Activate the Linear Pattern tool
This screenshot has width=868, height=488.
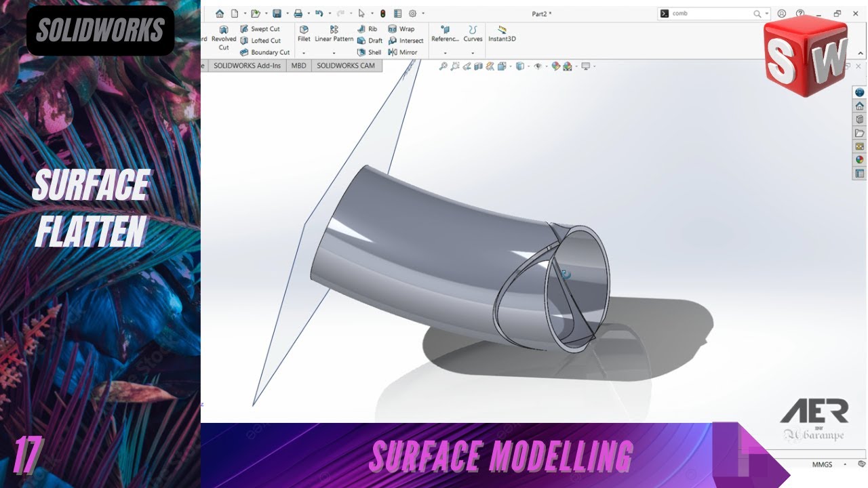[334, 34]
